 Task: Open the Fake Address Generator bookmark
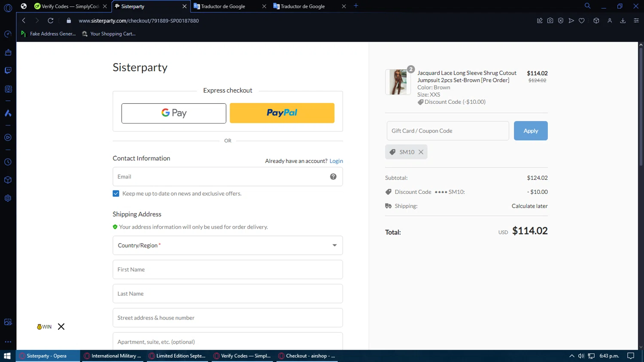point(49,34)
